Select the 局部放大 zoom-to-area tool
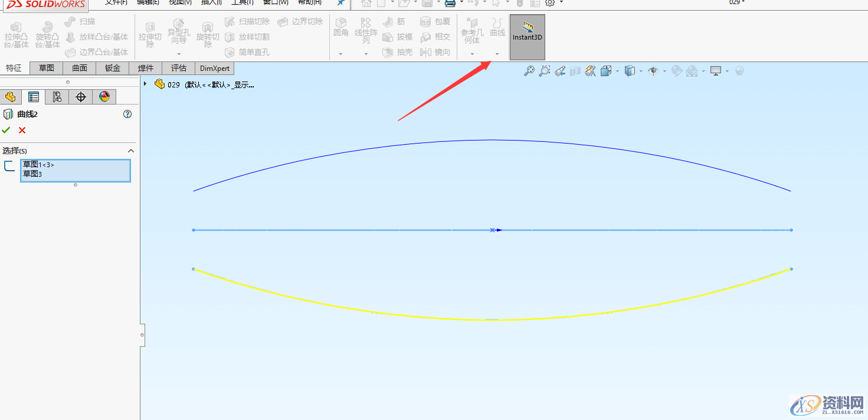 coord(544,70)
